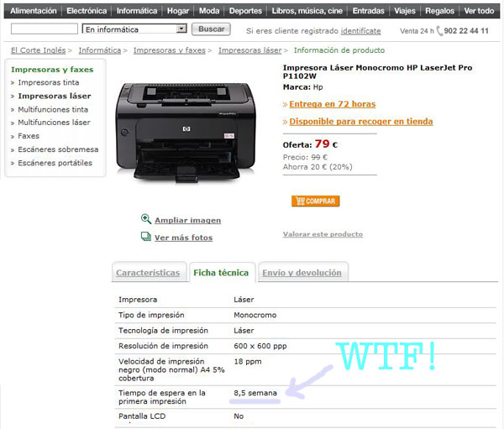This screenshot has width=504, height=429.
Task: Select 'Impresoras tinta' in sidebar
Action: pyautogui.click(x=49, y=82)
